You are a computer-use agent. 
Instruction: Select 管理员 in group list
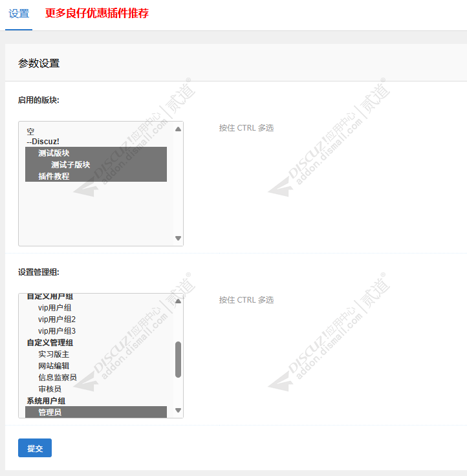(x=96, y=412)
